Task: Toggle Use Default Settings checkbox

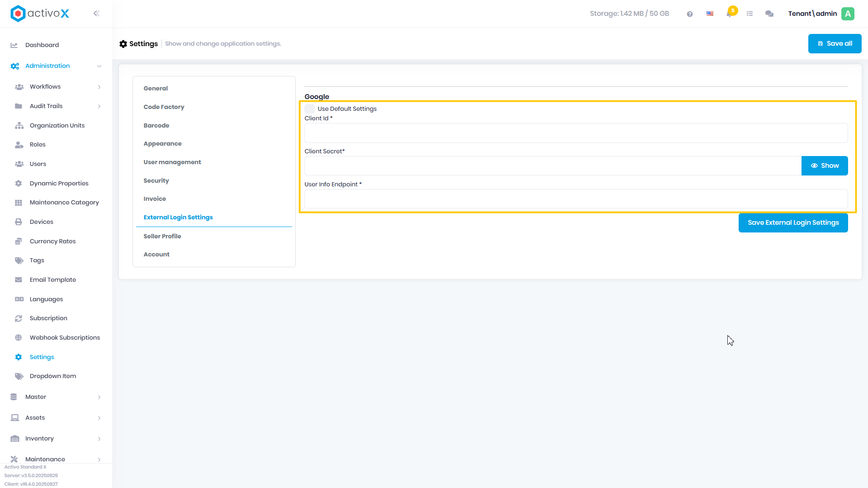Action: 309,109
